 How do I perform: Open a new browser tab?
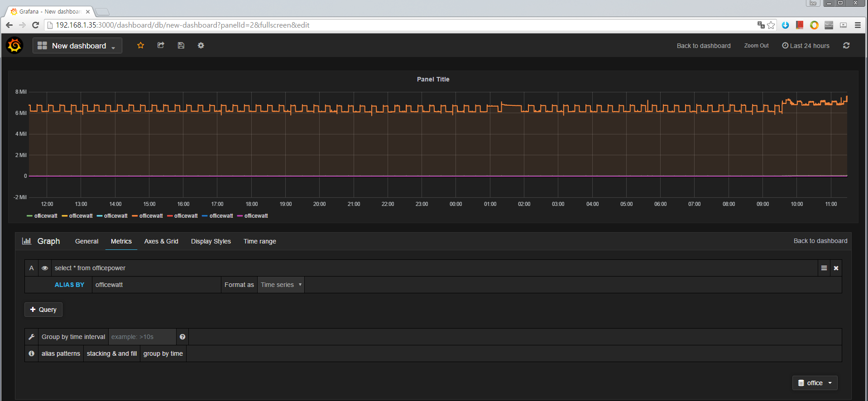coord(102,12)
